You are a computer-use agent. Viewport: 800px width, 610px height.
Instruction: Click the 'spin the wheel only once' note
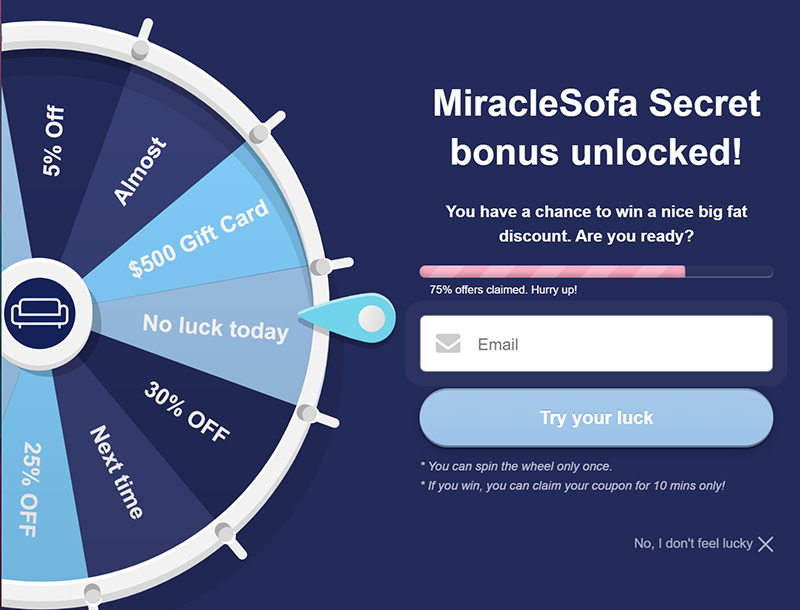click(x=516, y=466)
